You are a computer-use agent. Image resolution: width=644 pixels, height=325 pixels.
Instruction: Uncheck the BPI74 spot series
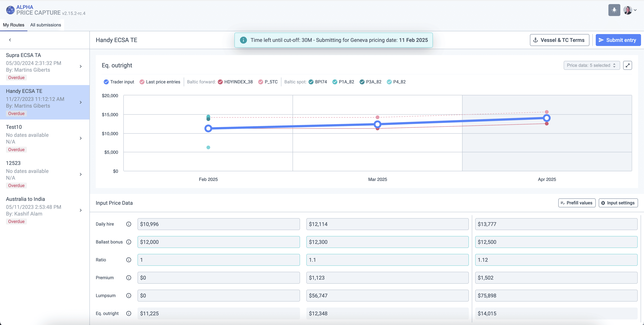pyautogui.click(x=311, y=82)
